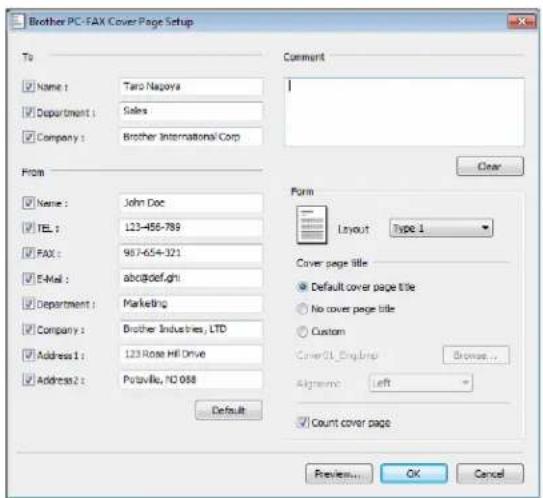
Task: Click the John Doe name field
Action: (191, 203)
